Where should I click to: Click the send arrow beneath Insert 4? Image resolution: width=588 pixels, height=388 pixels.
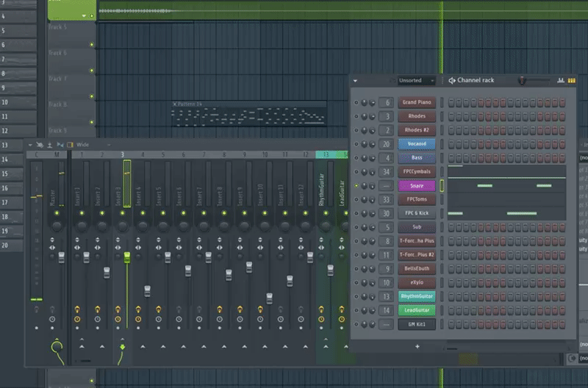point(143,347)
